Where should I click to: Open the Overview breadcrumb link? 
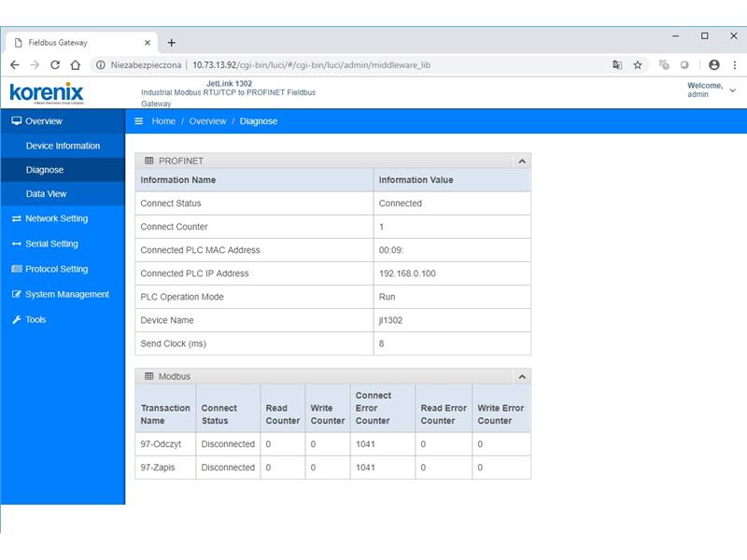(207, 121)
